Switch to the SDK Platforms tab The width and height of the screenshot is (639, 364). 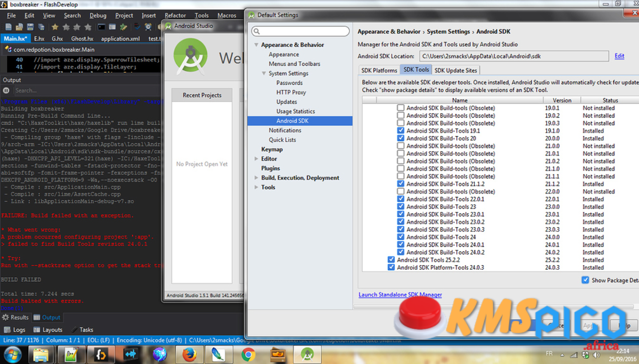coord(379,70)
